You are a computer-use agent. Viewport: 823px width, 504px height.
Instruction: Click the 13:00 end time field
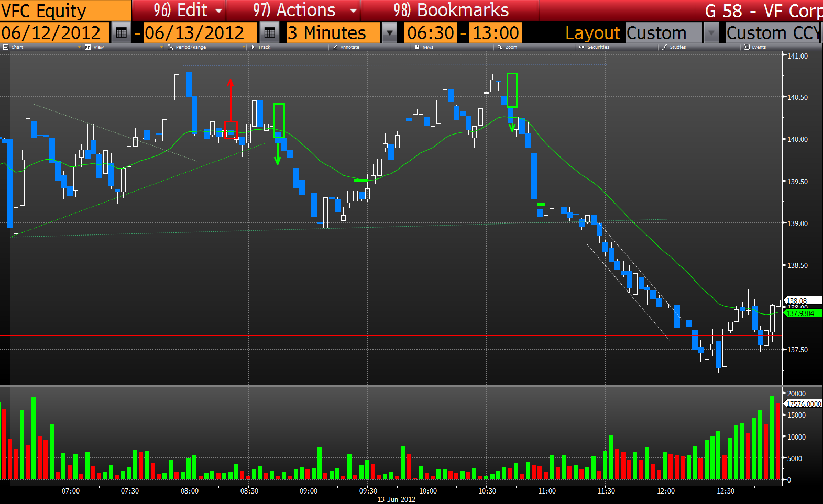[x=496, y=32]
